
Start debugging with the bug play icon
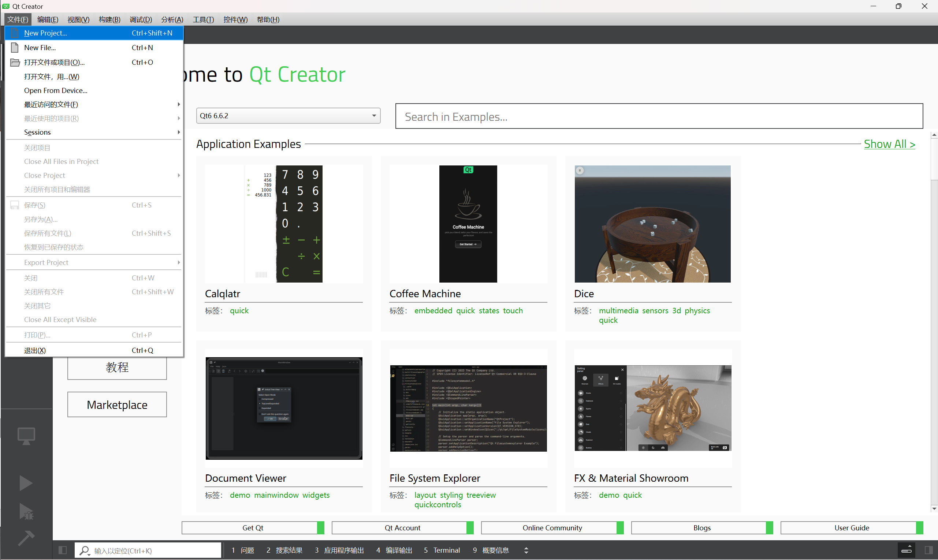click(26, 512)
